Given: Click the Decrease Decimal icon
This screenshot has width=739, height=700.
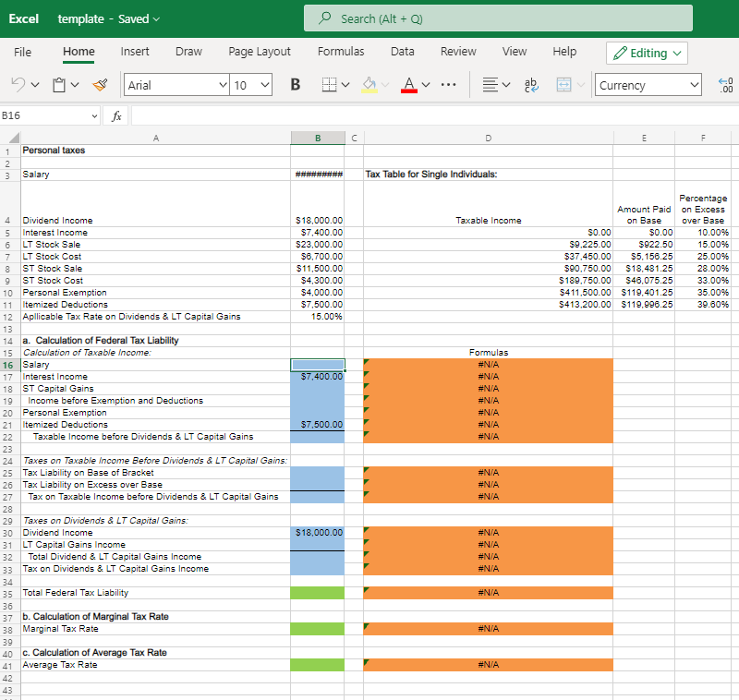Looking at the screenshot, I should pos(726,85).
